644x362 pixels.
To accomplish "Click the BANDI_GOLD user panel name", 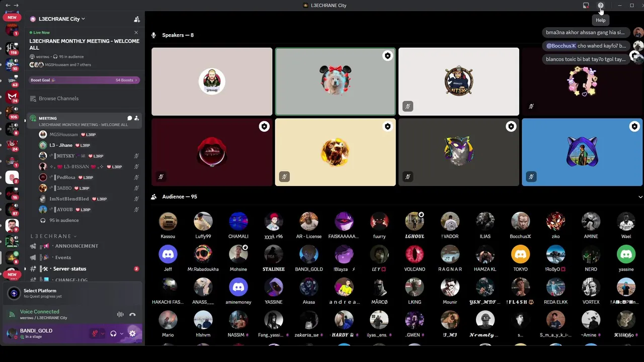I will [x=36, y=331].
